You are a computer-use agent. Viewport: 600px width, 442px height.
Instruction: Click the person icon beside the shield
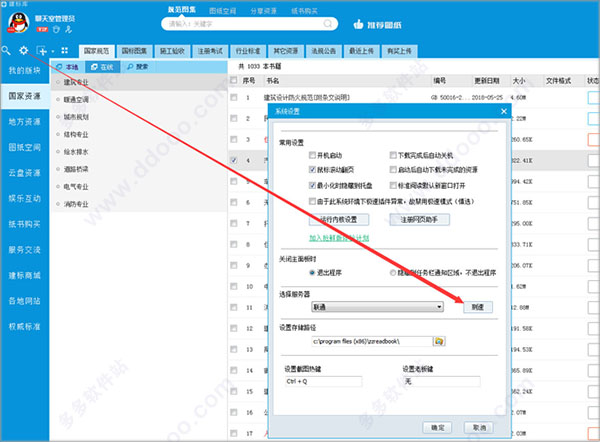68,29
